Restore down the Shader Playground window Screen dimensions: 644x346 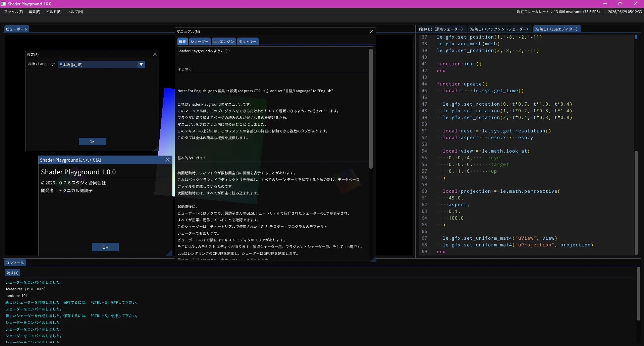(x=620, y=4)
